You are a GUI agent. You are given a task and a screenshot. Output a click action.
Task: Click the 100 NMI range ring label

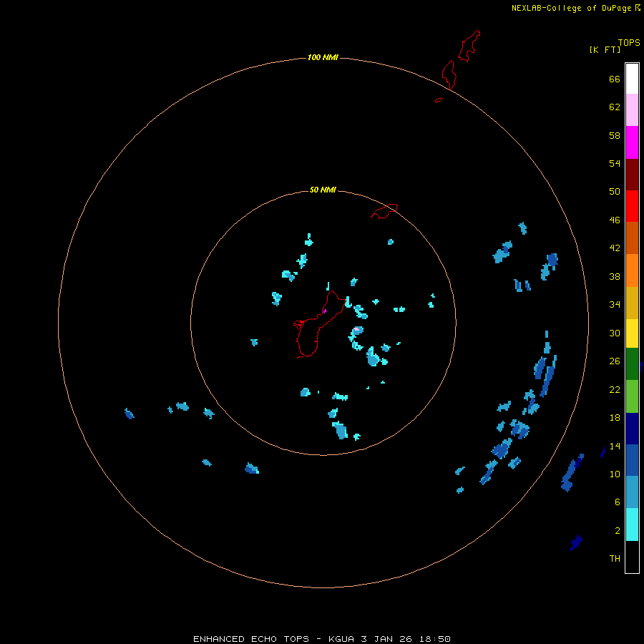tap(323, 57)
